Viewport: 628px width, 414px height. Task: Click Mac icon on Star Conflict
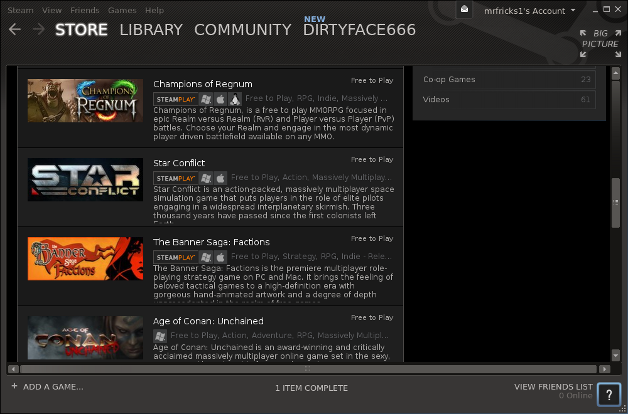click(x=220, y=178)
